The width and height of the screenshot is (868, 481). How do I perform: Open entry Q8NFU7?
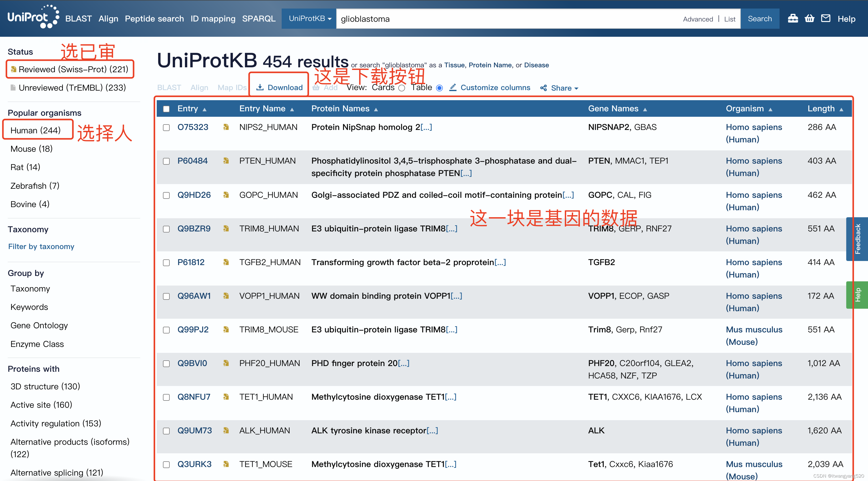[x=194, y=397]
